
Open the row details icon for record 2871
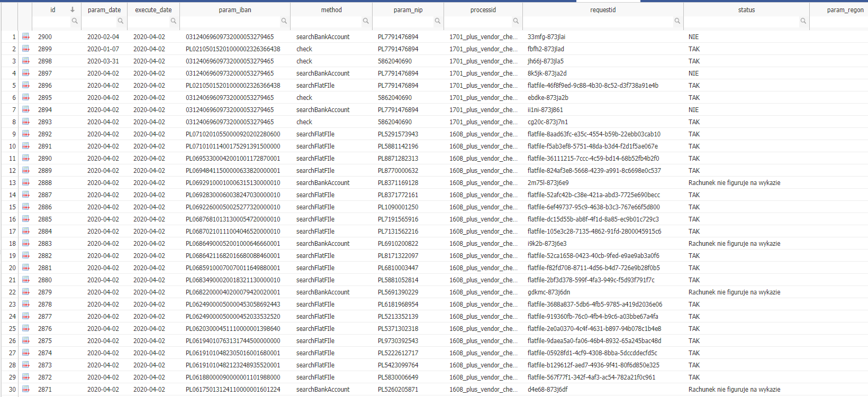(x=25, y=390)
